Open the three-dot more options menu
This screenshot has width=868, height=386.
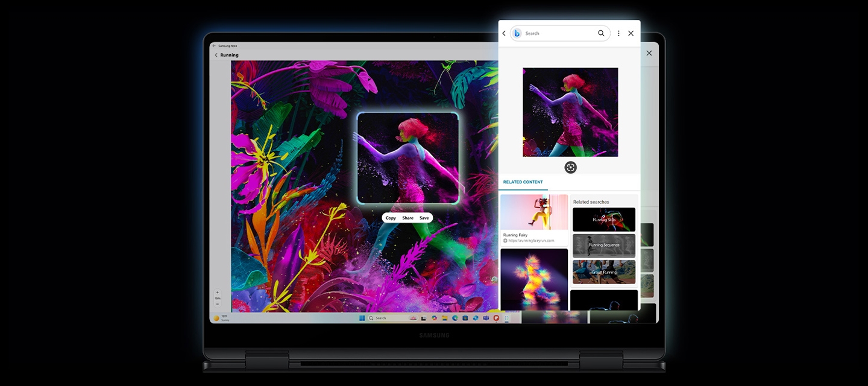(x=618, y=33)
